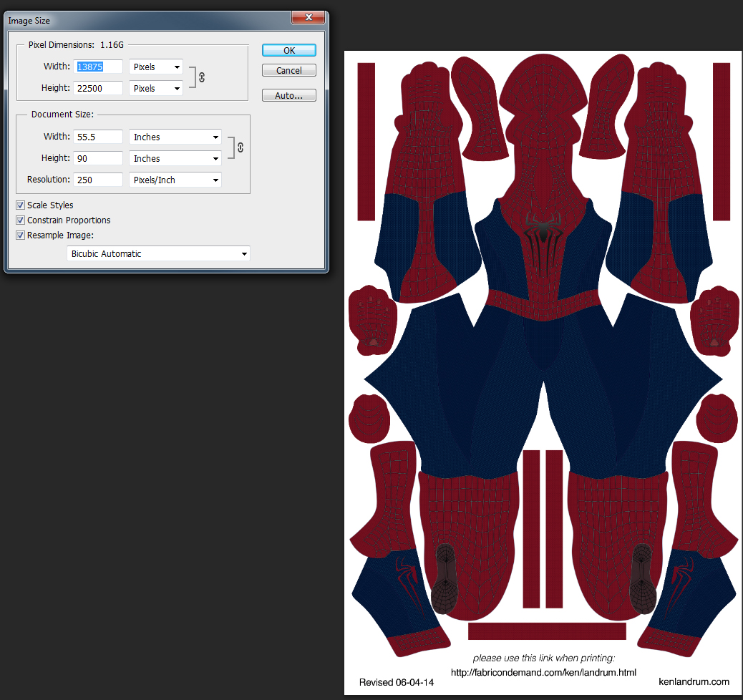Select the Resolution field showing 250
This screenshot has height=700, width=743.
[98, 180]
